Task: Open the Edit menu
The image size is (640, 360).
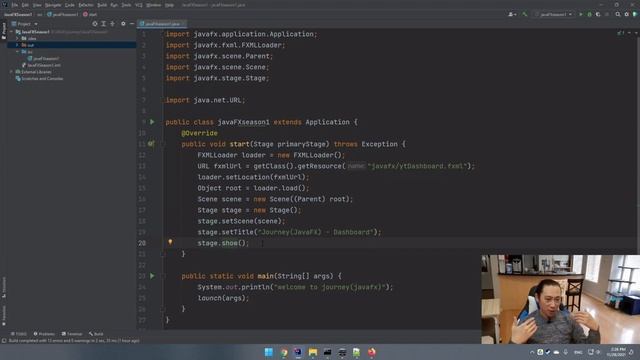Action: 25,5
